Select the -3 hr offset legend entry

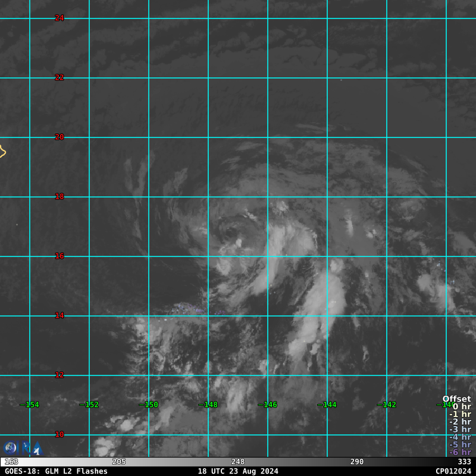point(460,430)
